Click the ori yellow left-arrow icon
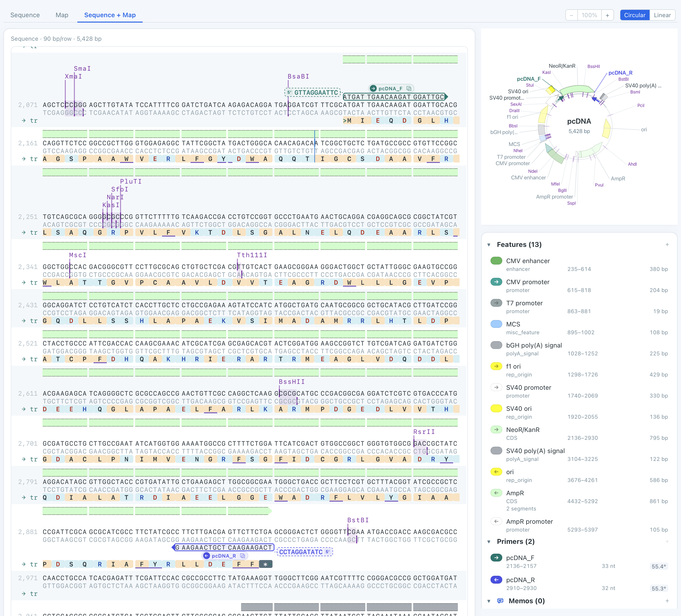This screenshot has height=616, width=681. pyautogui.click(x=496, y=472)
